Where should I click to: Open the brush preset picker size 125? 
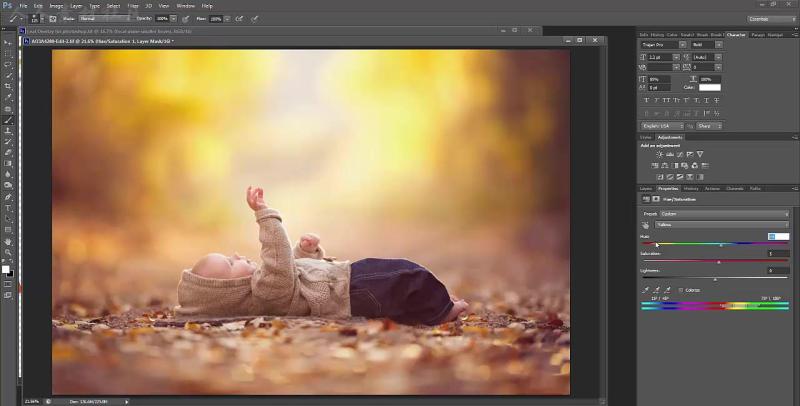pos(37,19)
